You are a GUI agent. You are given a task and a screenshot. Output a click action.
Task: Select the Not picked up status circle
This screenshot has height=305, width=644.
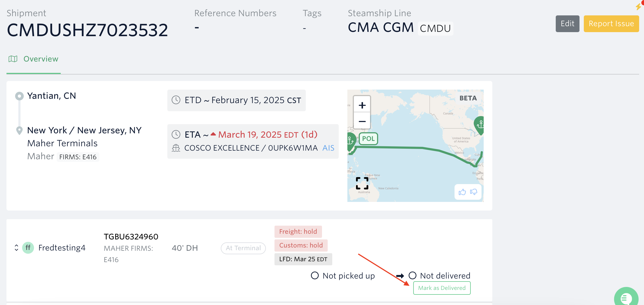point(315,276)
